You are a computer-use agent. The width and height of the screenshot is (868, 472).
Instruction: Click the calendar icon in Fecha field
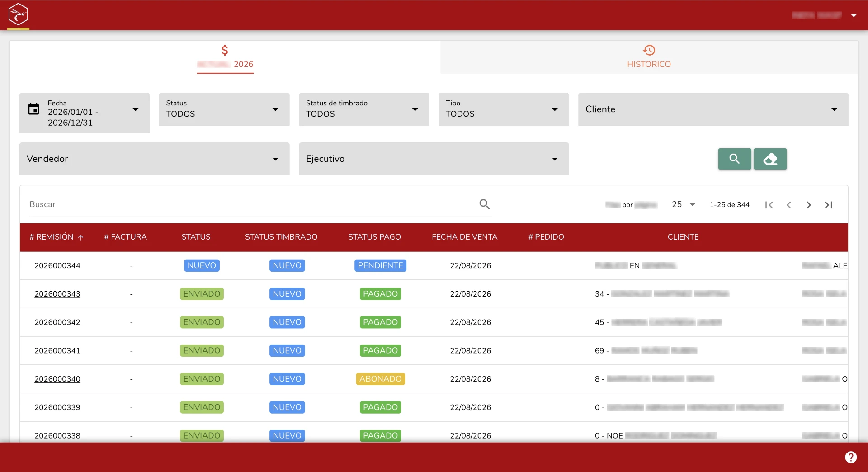pyautogui.click(x=34, y=109)
